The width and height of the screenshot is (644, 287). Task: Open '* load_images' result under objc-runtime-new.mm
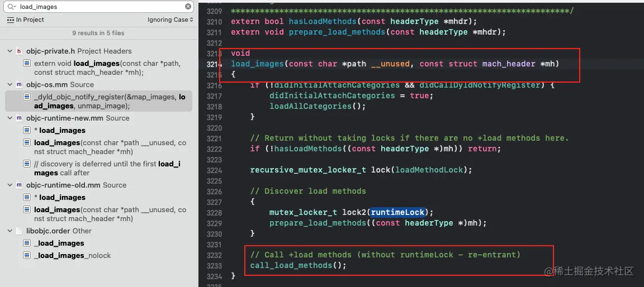(60, 131)
